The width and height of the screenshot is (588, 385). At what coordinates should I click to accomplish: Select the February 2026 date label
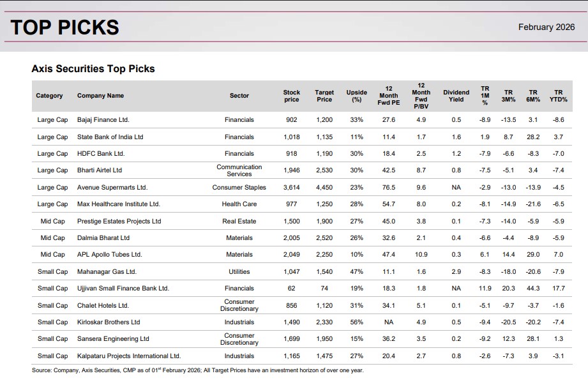[x=547, y=27]
